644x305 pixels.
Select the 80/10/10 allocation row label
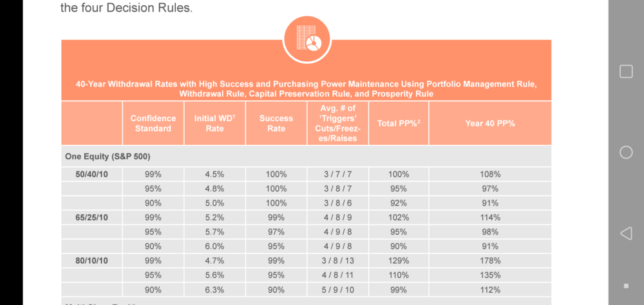[91, 261]
